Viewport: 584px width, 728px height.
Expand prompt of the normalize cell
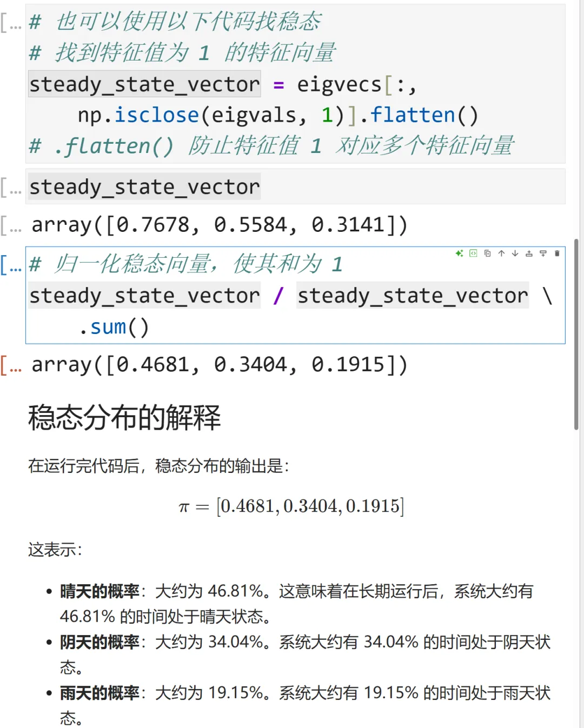(11, 265)
